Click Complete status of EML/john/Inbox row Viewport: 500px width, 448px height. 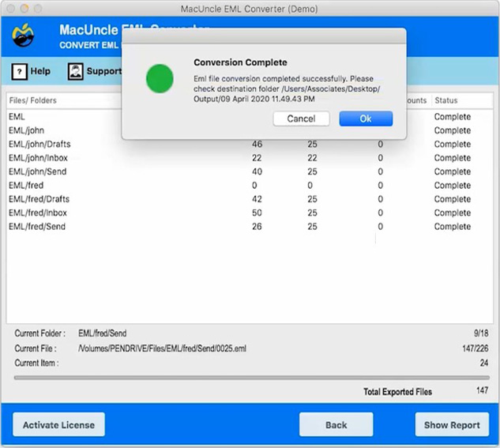click(453, 158)
